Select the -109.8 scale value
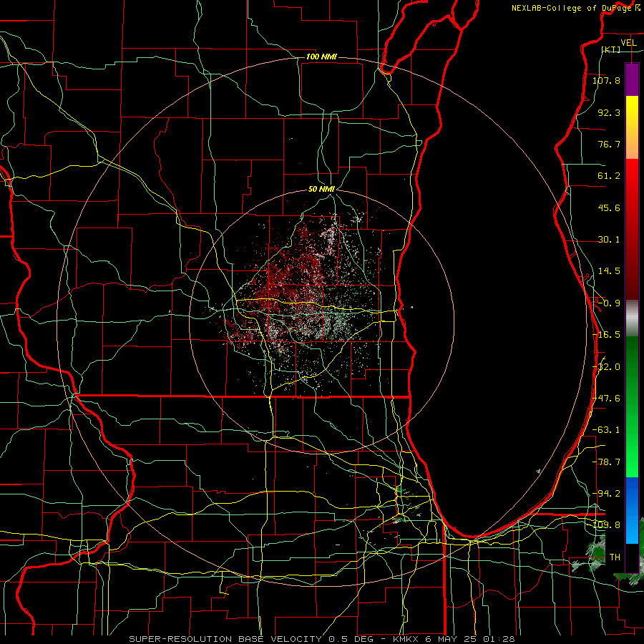Screen dimensions: 644x644 click(606, 525)
